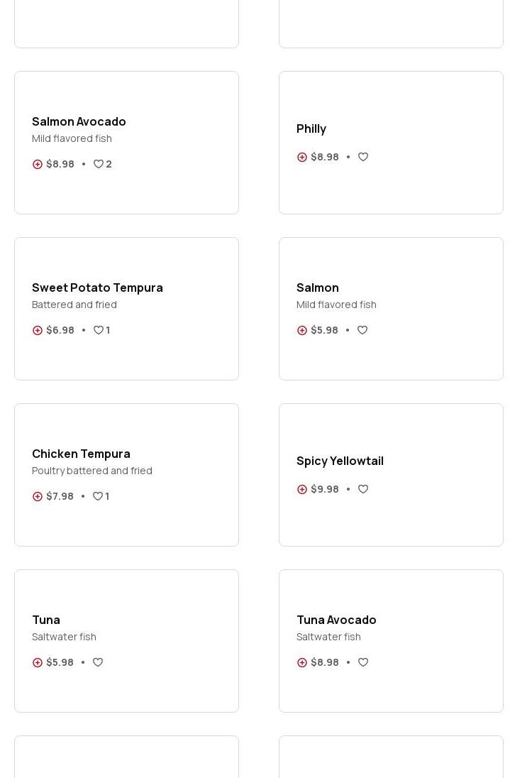
Task: Favorite the Tuna Avocado roll
Action: pyautogui.click(x=363, y=662)
